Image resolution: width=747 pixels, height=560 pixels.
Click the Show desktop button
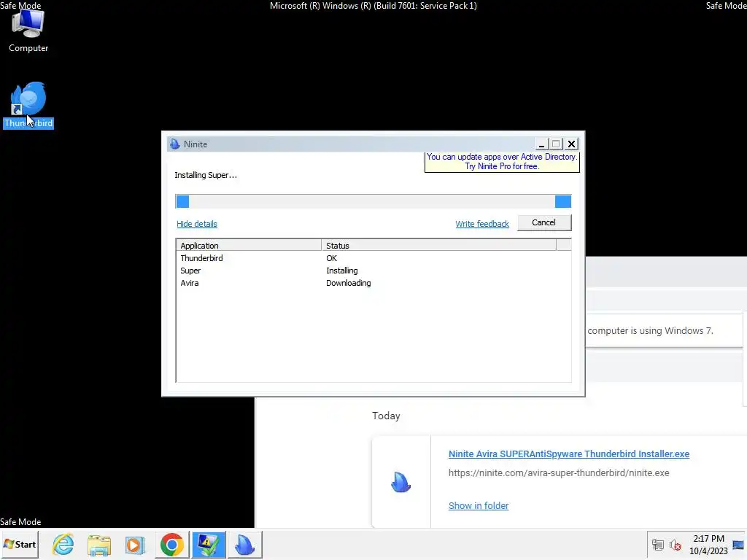739,544
